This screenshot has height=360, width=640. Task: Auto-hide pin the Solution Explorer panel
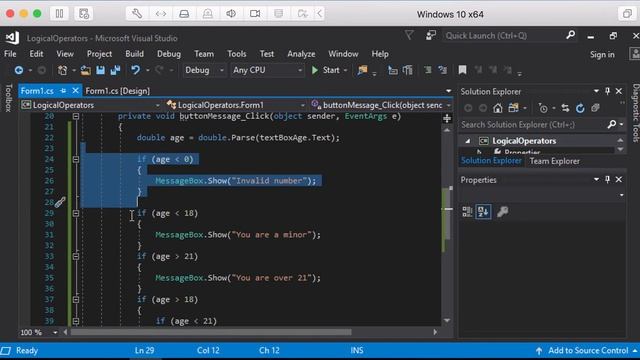[x=608, y=91]
